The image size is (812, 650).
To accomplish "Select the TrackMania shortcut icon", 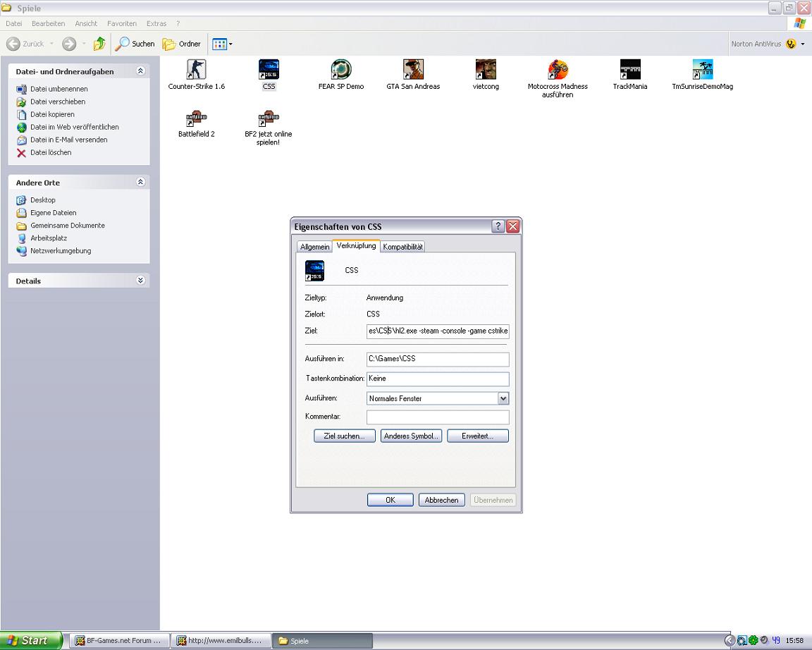I will click(x=630, y=69).
